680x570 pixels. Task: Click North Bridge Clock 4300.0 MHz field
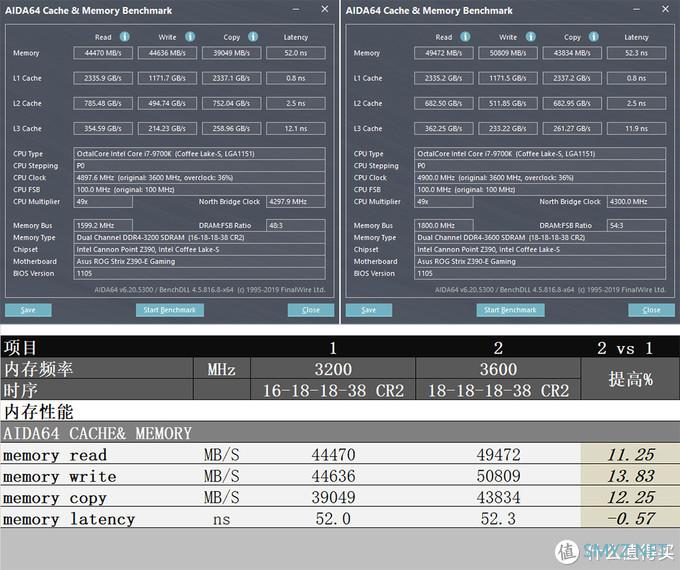[x=637, y=202]
